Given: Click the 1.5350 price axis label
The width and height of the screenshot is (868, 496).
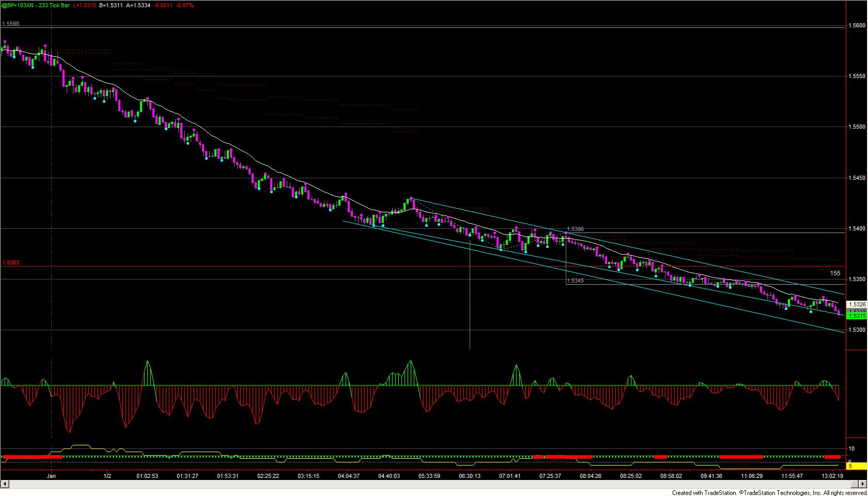Looking at the screenshot, I should [857, 279].
